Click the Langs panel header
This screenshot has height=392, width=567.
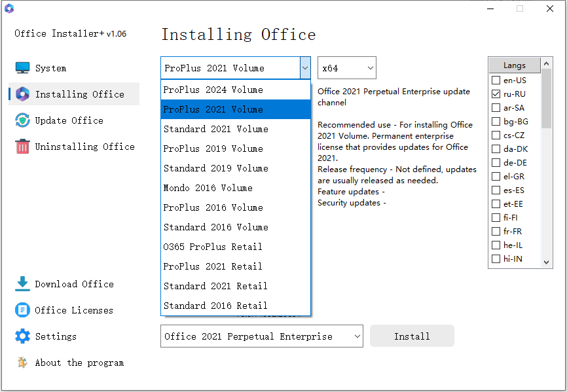click(514, 65)
